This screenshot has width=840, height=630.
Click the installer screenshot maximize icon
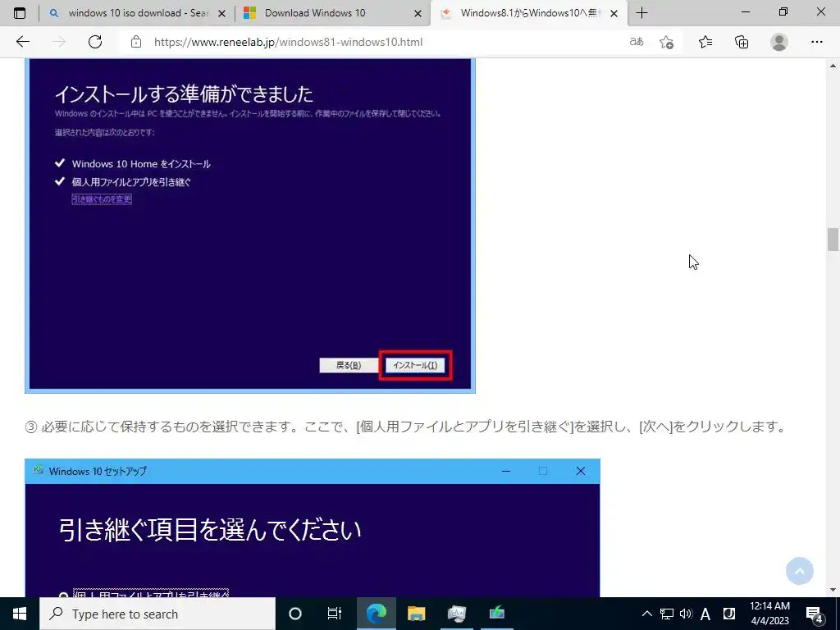click(543, 471)
